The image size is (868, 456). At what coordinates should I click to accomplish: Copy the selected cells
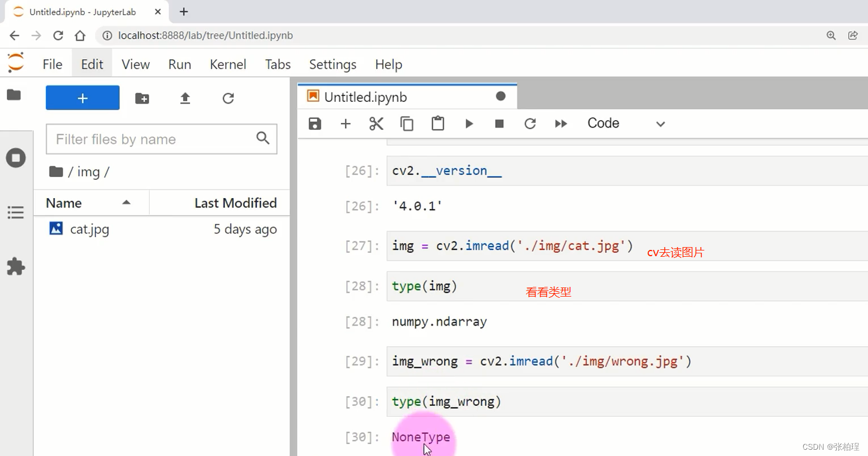click(407, 124)
